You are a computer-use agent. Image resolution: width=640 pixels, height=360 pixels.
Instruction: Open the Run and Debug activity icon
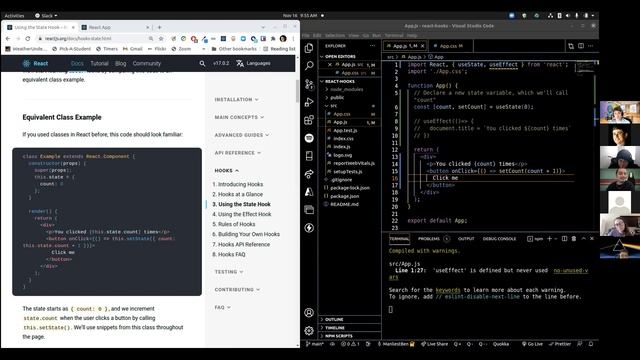(x=309, y=102)
